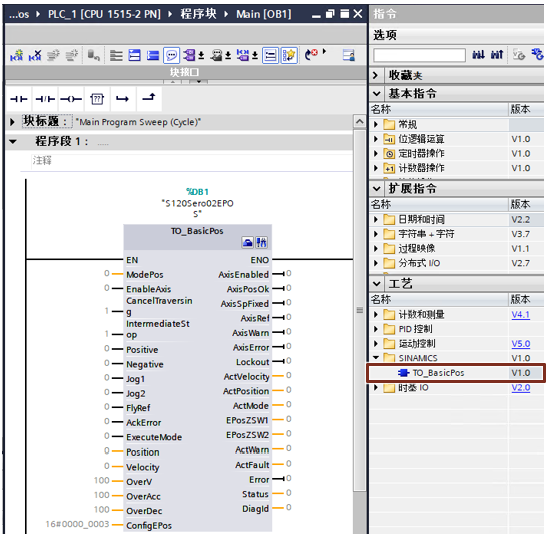This screenshot has height=543, width=547.
Task: Click the %DB1 instance label
Action: click(x=197, y=192)
